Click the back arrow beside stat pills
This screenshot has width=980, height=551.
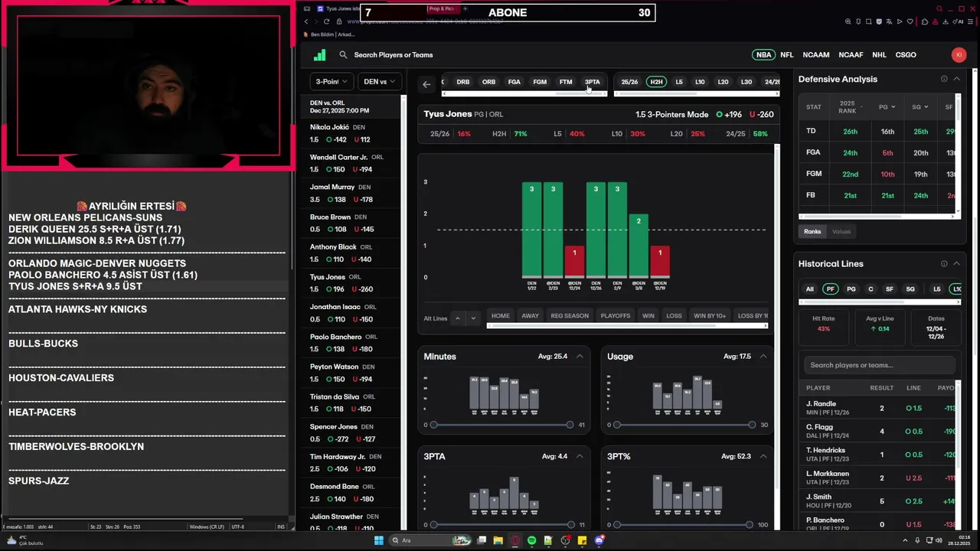tap(426, 84)
